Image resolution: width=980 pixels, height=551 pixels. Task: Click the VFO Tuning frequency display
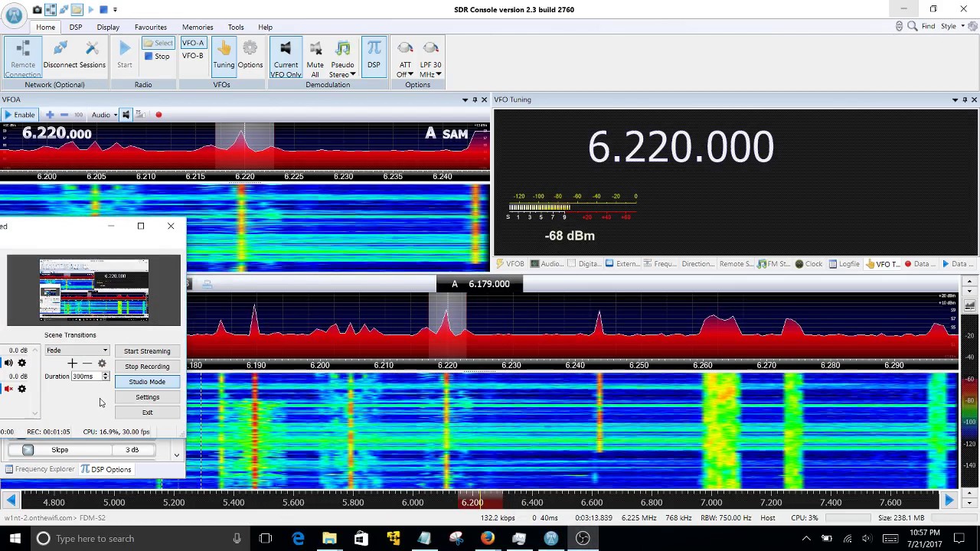point(681,147)
